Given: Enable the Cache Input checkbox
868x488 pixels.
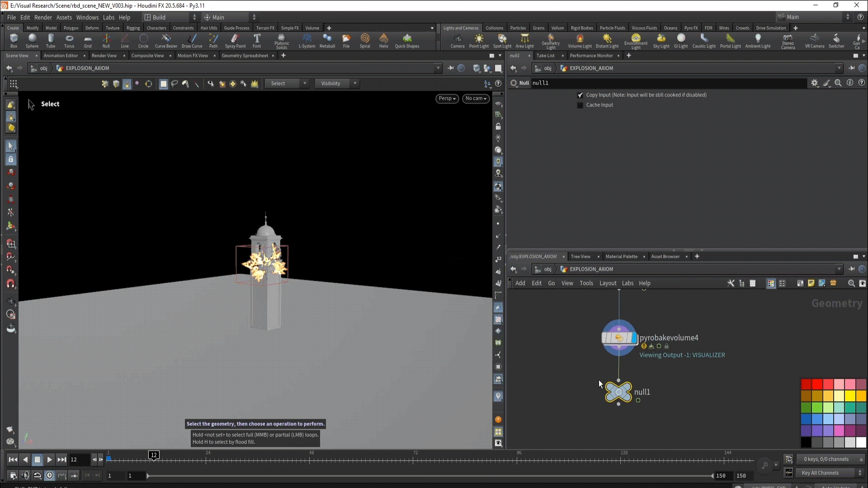Looking at the screenshot, I should point(580,105).
